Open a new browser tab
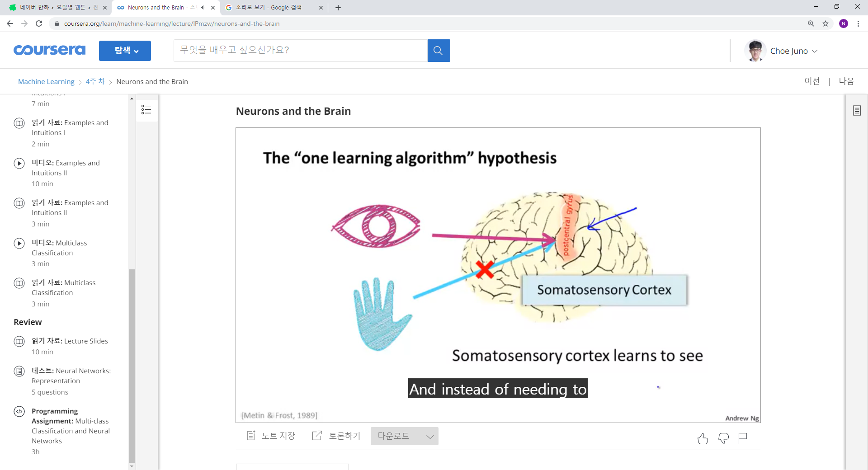This screenshot has height=470, width=868. click(338, 8)
